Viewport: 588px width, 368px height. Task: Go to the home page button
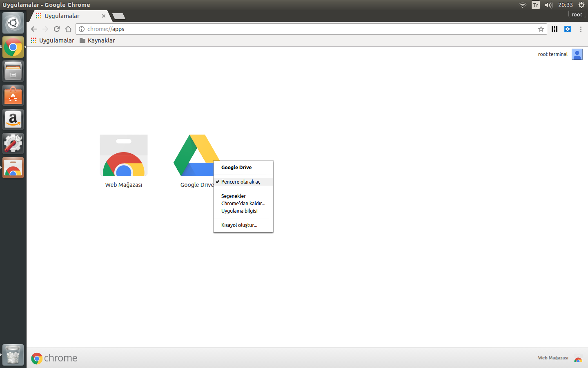coord(68,29)
